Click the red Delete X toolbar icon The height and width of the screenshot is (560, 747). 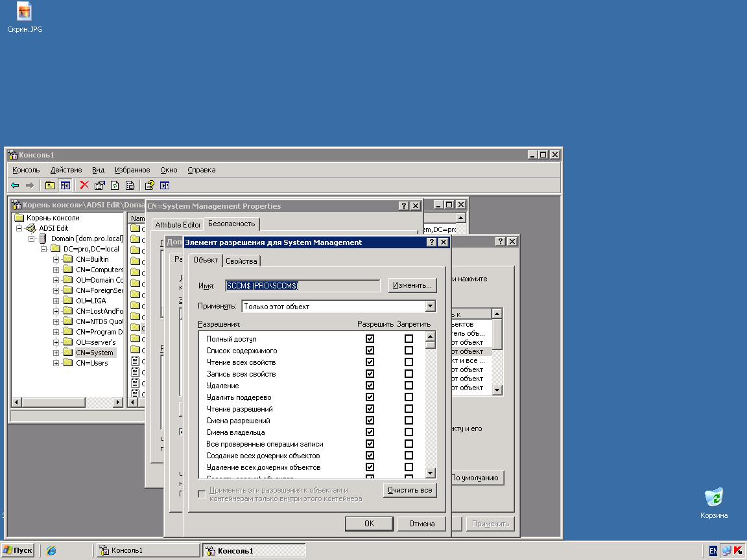coord(84,185)
